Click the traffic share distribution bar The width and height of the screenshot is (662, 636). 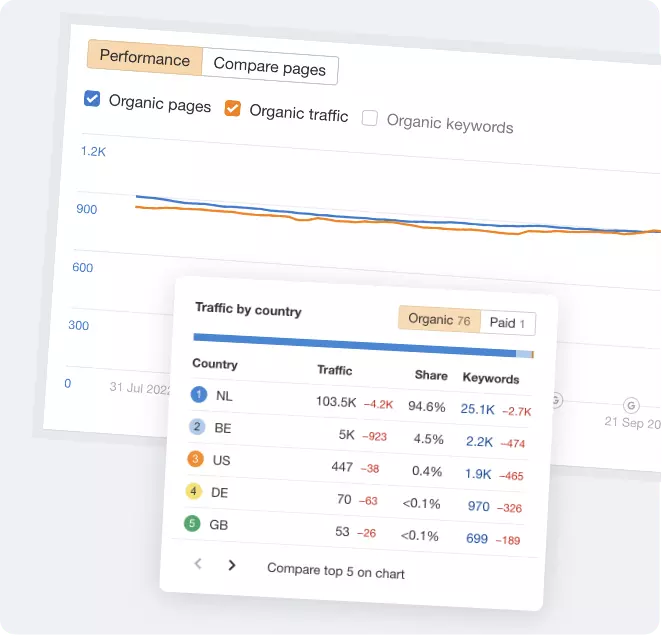(x=364, y=345)
